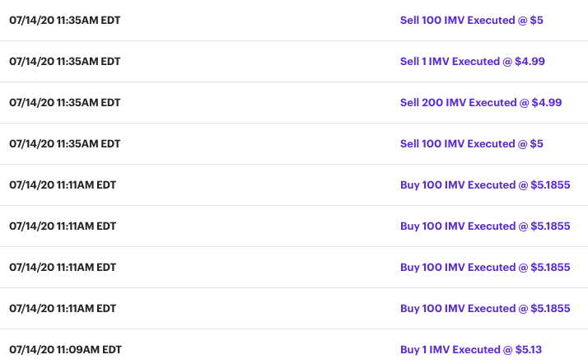The height and width of the screenshot is (364, 588).
Task: Select the timestamp beside the Sell 1 IMV order
Action: [65, 61]
